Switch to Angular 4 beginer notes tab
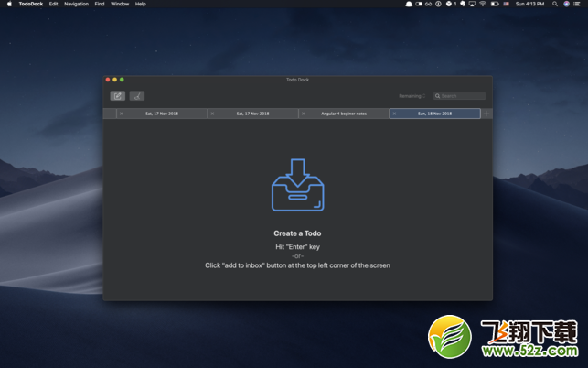 tap(344, 114)
